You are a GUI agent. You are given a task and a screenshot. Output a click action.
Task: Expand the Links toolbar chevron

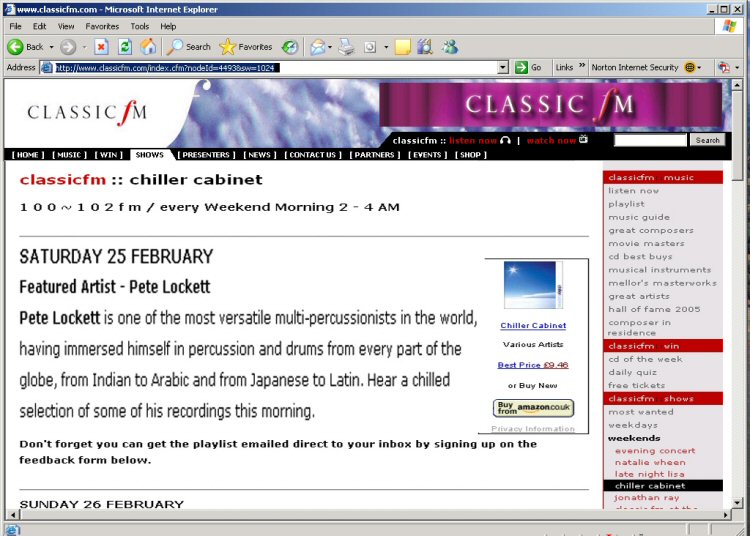pos(581,67)
